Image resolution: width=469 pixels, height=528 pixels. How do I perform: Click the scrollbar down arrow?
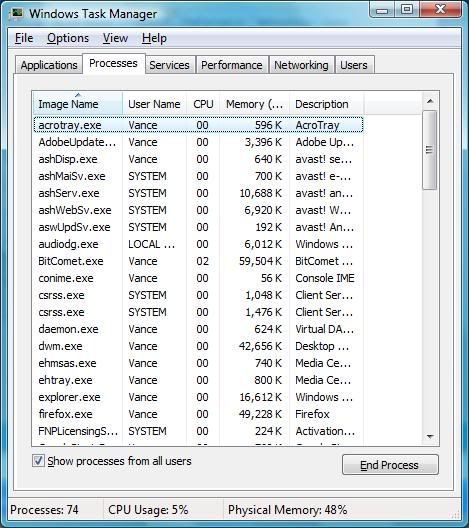tap(430, 436)
